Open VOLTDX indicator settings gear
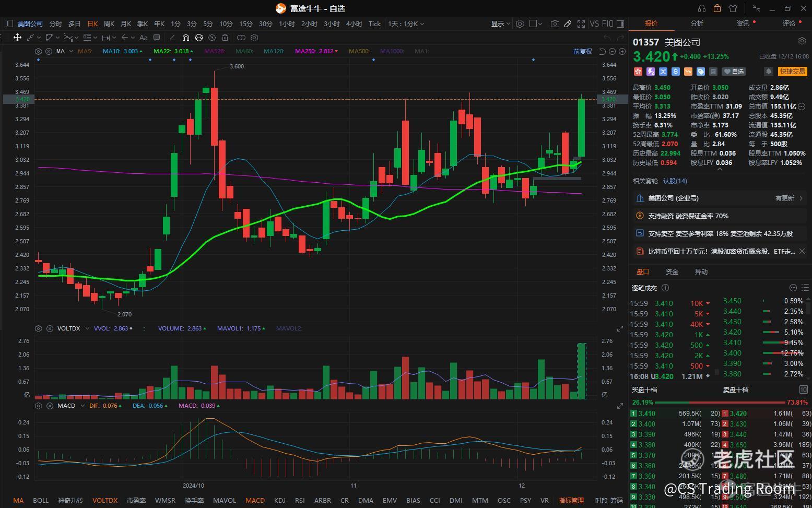Screen dimensions: 812x508 click(x=38, y=328)
